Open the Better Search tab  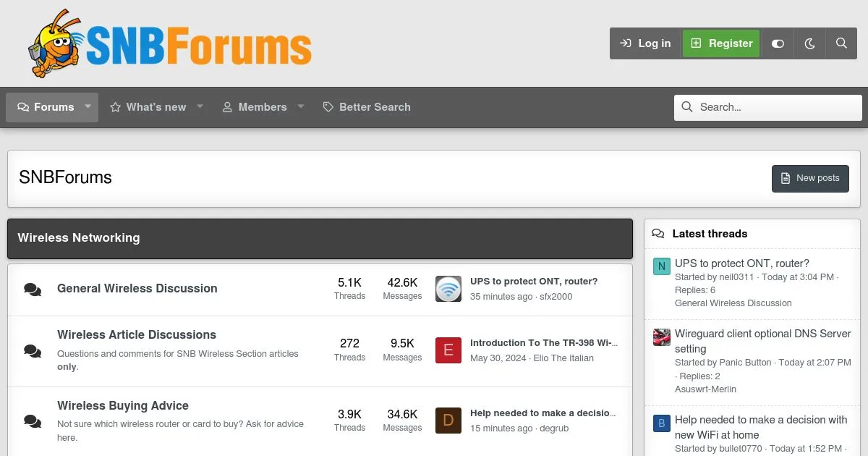[367, 107]
